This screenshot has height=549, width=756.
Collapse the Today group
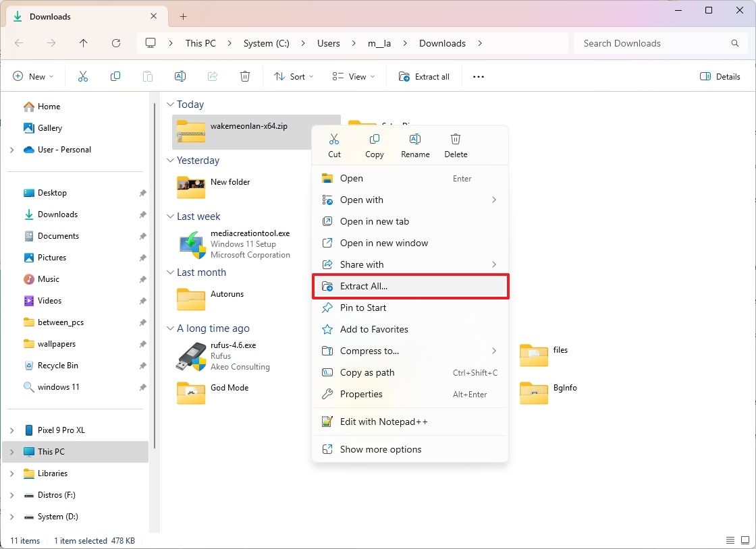169,105
